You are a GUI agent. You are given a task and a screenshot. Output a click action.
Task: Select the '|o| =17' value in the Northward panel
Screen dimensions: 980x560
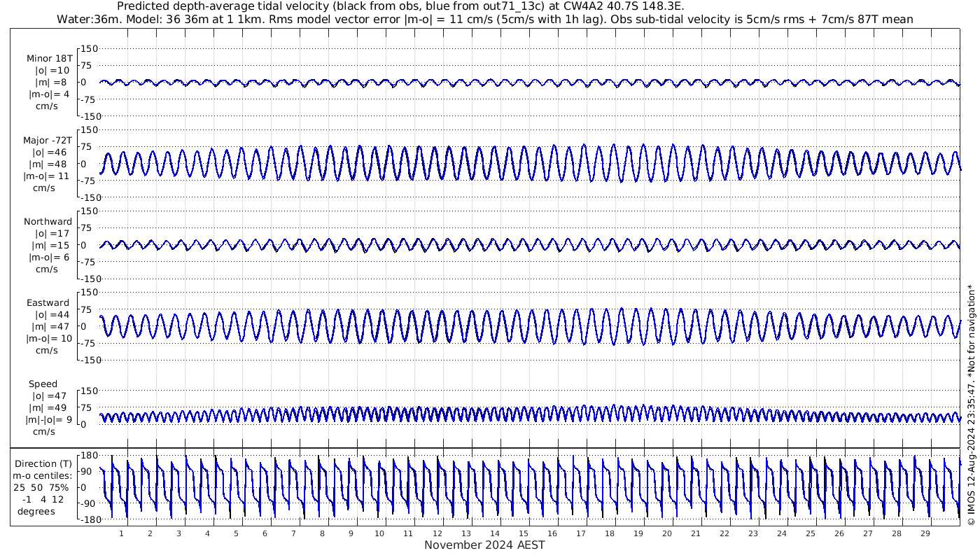tap(52, 233)
